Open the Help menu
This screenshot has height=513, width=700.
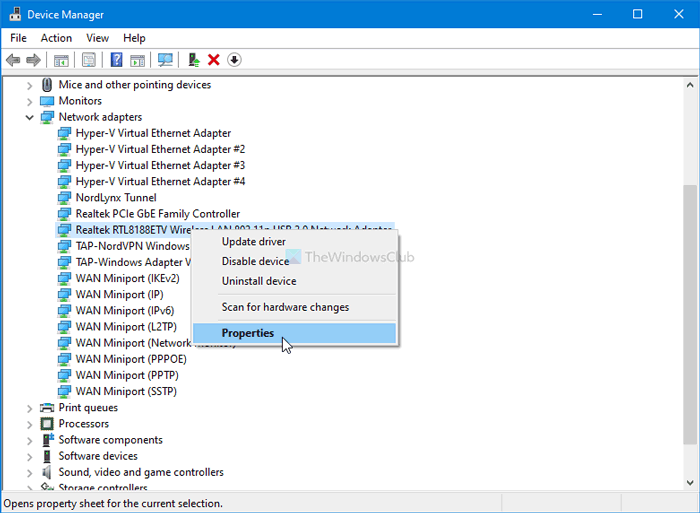click(x=134, y=38)
